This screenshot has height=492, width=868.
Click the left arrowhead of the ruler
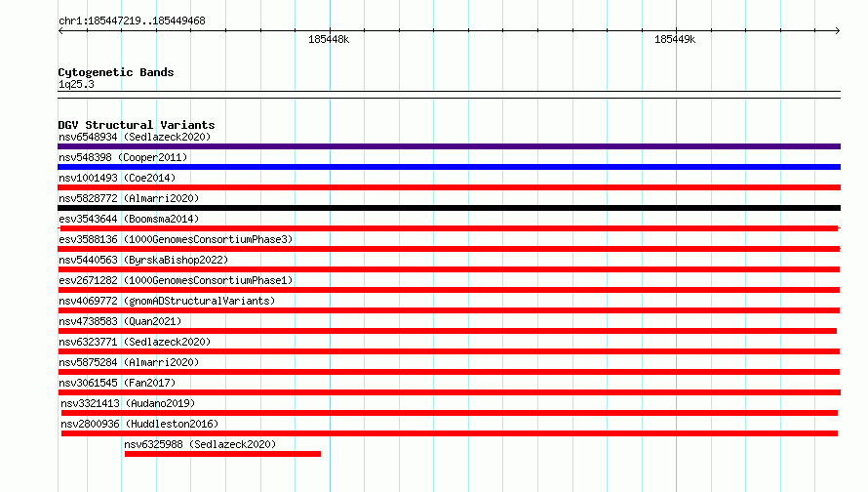(60, 30)
